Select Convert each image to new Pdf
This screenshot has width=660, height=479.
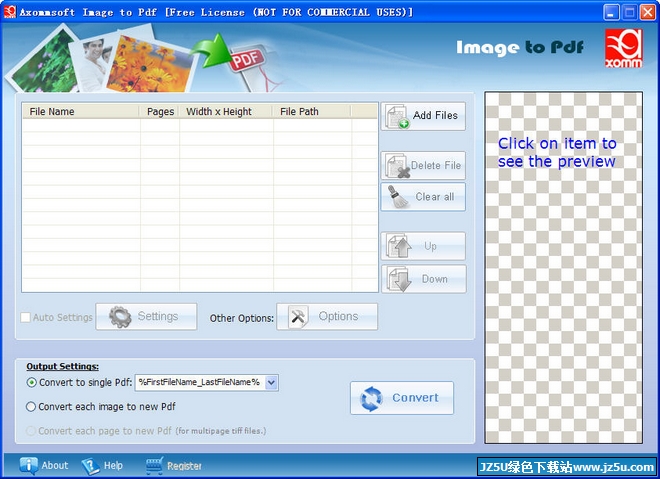coord(31,407)
